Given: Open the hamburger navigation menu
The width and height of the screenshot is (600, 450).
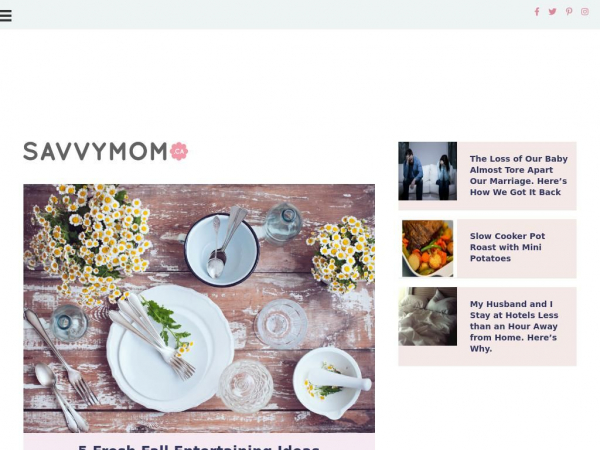Looking at the screenshot, I should 6,15.
